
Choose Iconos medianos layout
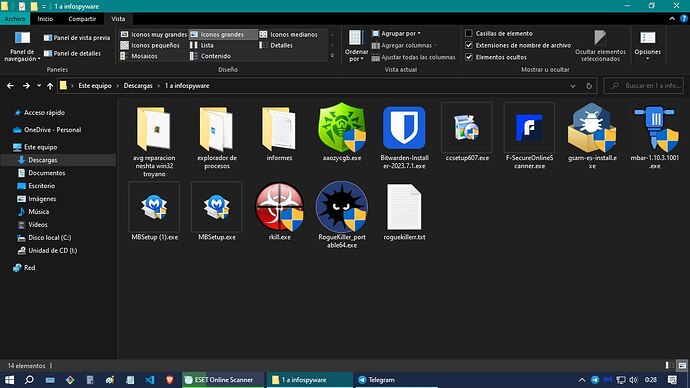coord(289,34)
